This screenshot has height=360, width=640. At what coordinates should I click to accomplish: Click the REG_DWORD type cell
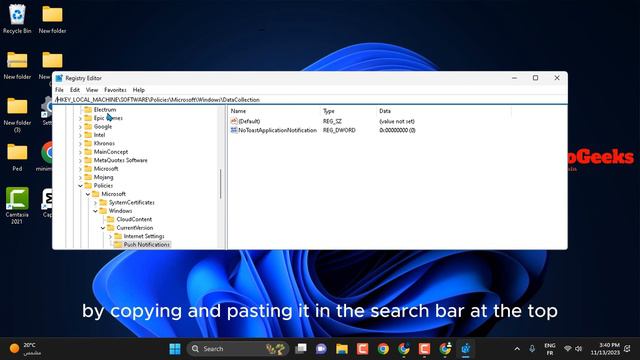(x=339, y=130)
